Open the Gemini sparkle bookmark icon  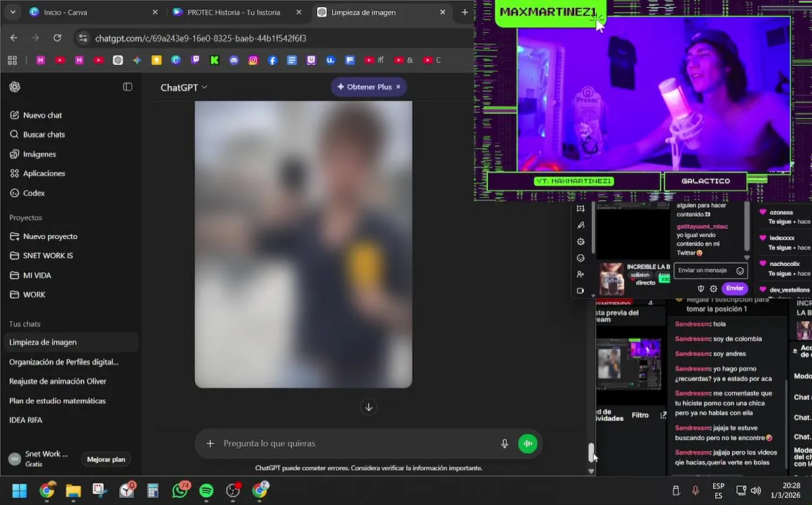137,60
